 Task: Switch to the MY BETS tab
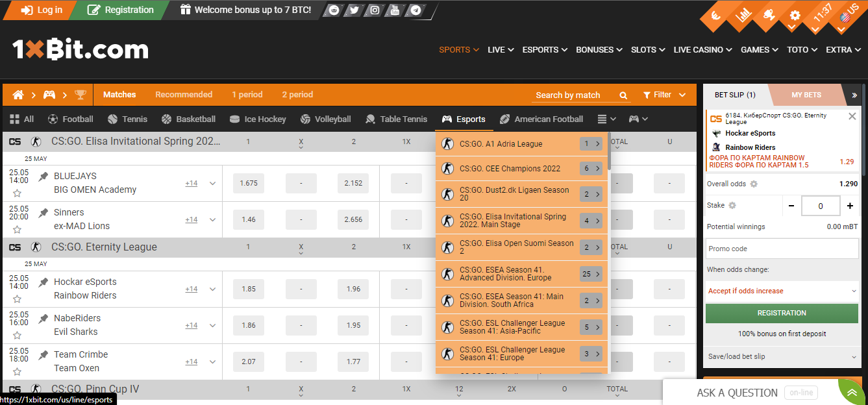click(806, 95)
